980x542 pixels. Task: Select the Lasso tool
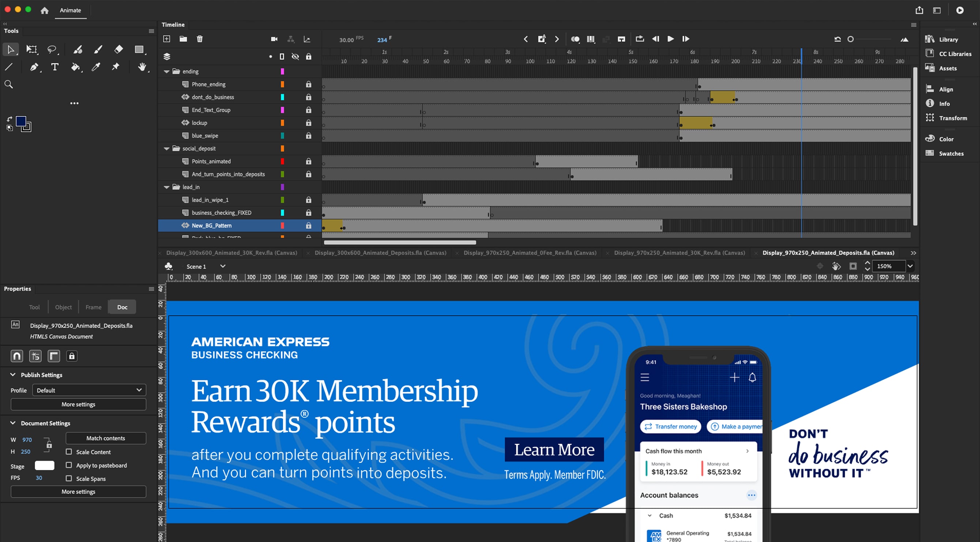click(51, 49)
